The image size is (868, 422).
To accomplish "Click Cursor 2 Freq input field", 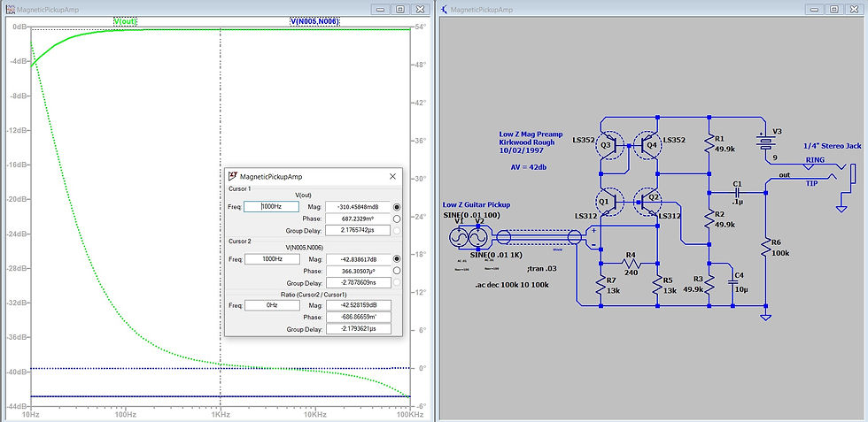I will [272, 259].
